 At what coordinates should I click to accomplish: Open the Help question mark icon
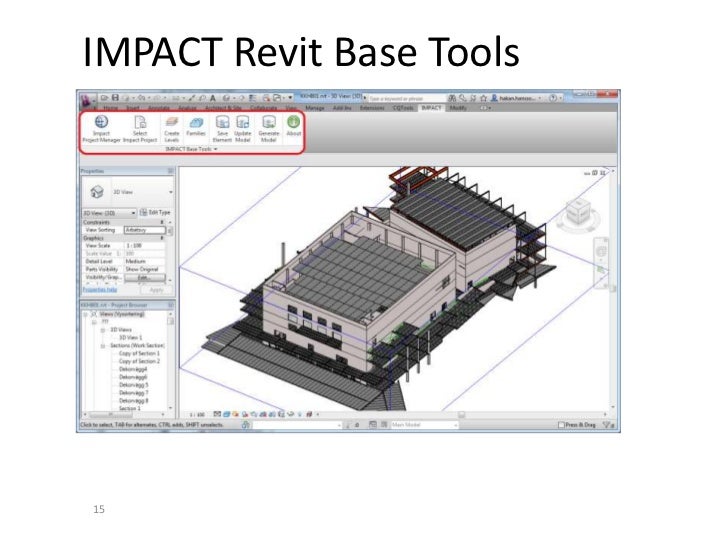tap(552, 98)
